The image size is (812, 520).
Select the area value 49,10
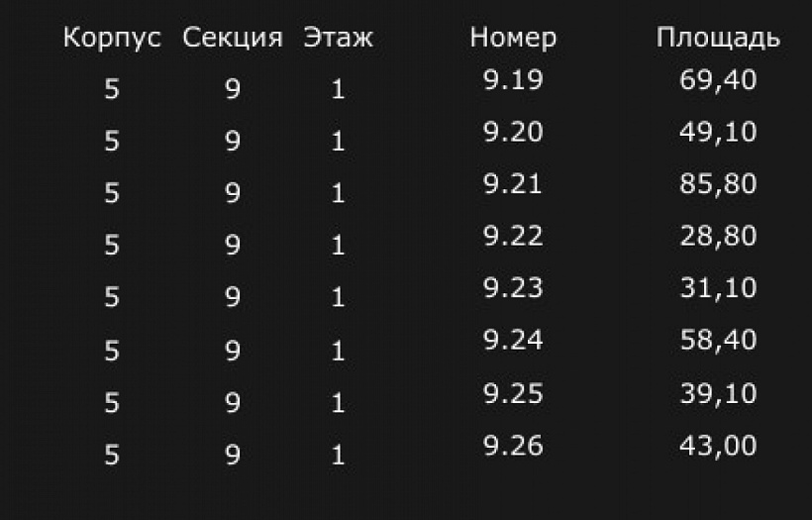(x=718, y=132)
